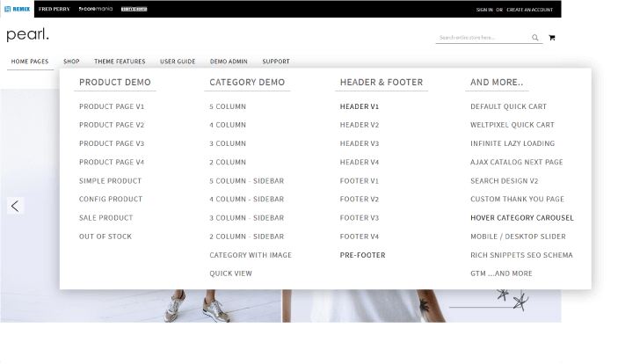Choose 5 Column category layout
The width and height of the screenshot is (618, 364).
228,106
